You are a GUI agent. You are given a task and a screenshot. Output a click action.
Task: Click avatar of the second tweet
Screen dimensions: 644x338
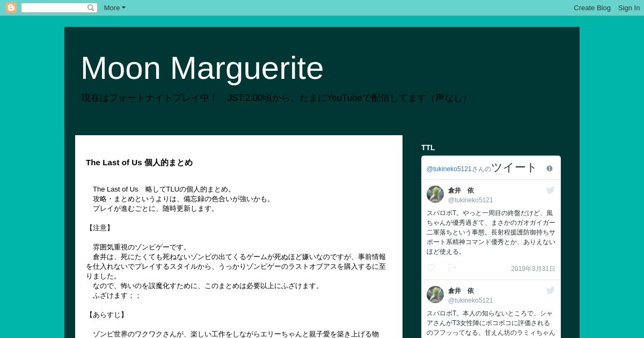(435, 295)
